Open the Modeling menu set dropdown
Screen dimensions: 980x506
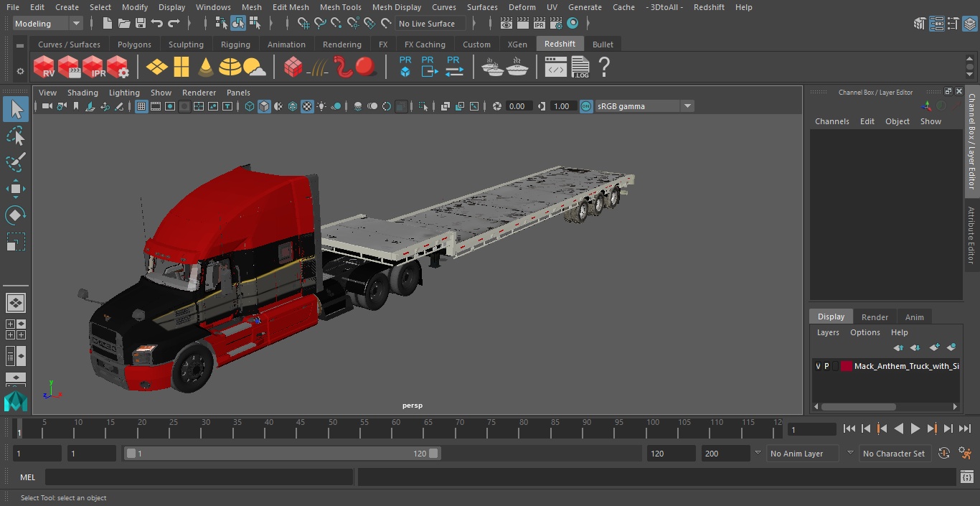[x=48, y=24]
